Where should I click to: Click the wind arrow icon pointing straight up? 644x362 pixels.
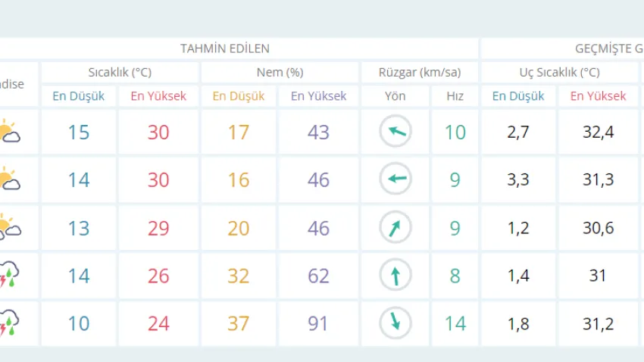point(395,275)
